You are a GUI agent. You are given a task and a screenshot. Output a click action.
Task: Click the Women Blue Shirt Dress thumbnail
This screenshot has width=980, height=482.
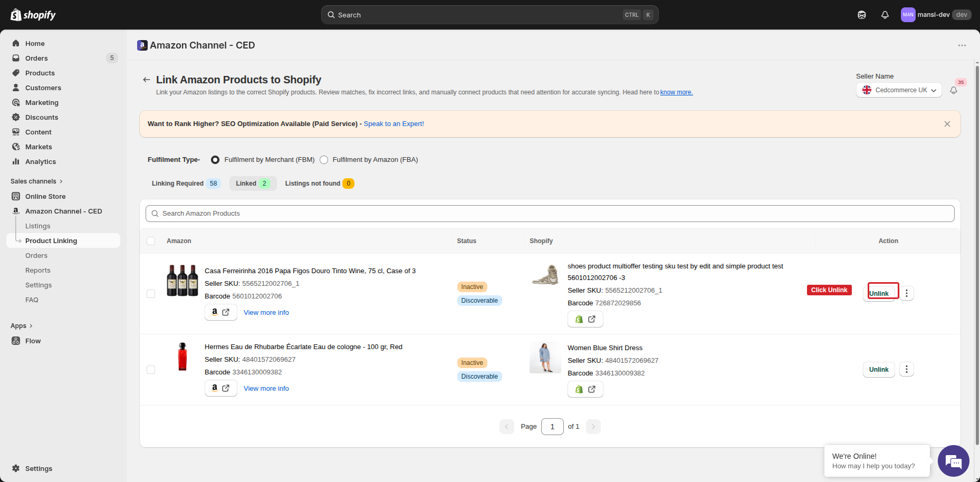[545, 358]
